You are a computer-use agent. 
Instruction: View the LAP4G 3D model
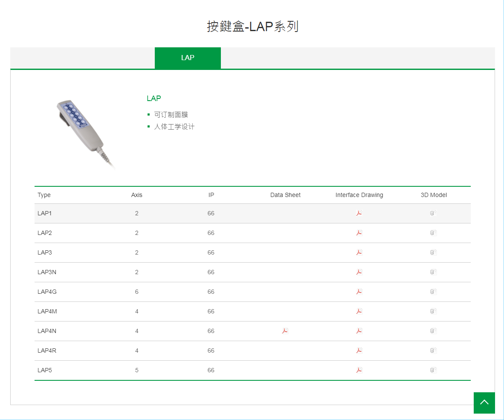coord(433,291)
